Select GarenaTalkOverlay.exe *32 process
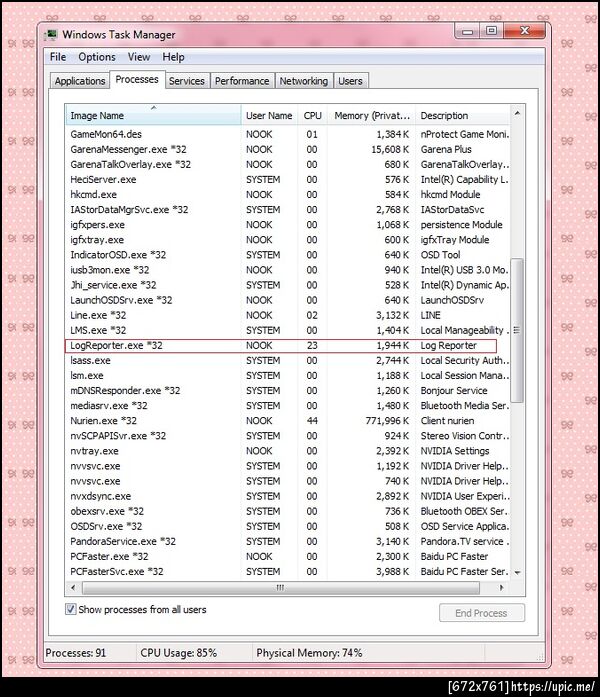Screen dimensions: 600x697 [288, 164]
